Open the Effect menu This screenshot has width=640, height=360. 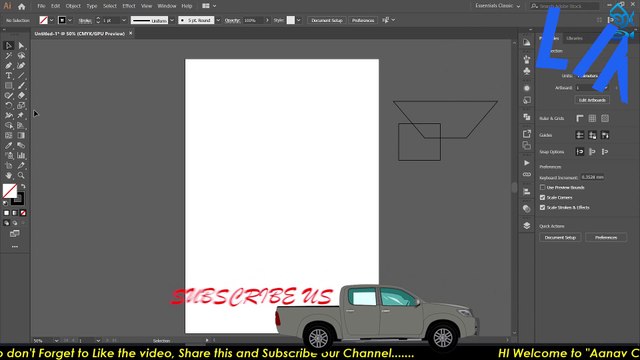tap(129, 6)
